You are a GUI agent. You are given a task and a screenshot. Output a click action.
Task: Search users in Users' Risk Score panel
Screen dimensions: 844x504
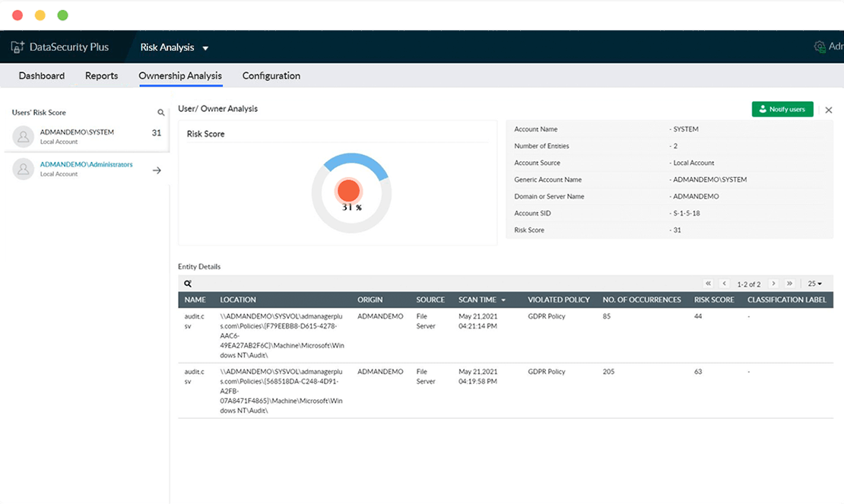161,113
